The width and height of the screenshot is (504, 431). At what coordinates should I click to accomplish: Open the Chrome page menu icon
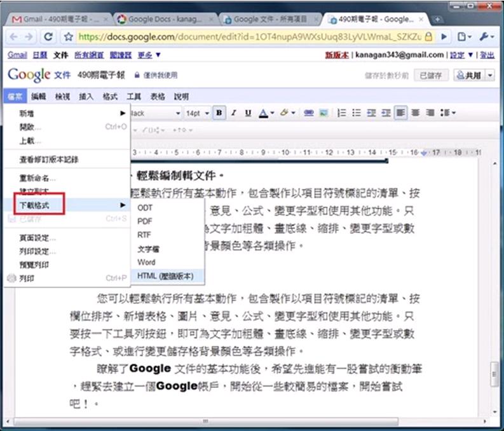click(x=464, y=37)
